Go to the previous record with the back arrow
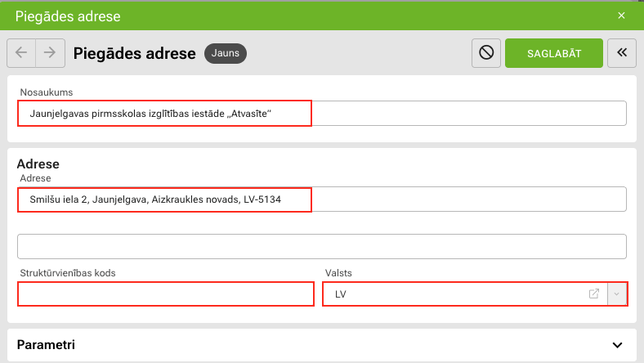644x363 pixels. (21, 53)
